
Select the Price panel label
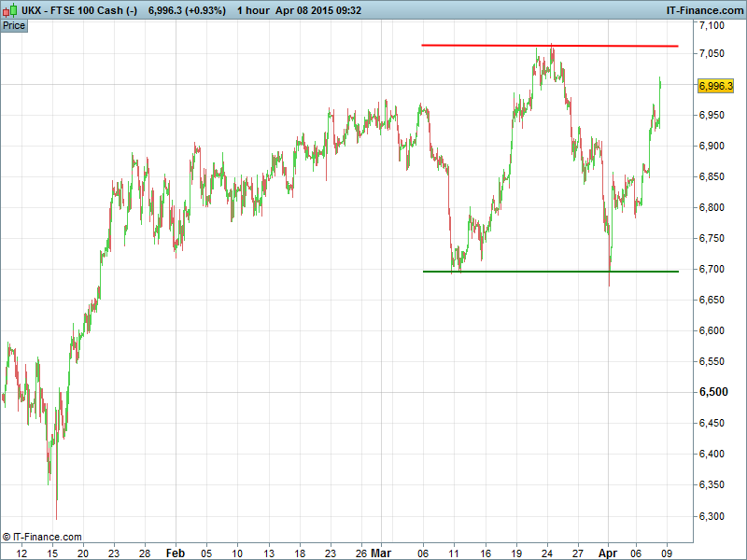(x=14, y=25)
